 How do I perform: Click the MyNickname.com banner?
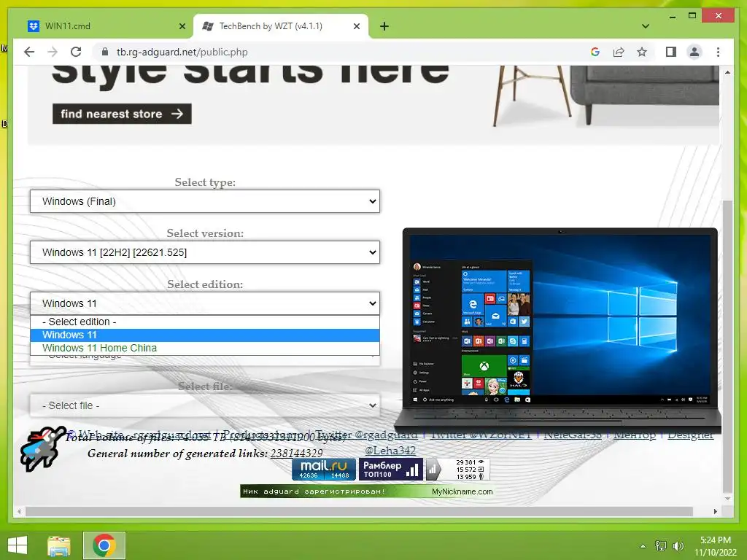point(366,491)
